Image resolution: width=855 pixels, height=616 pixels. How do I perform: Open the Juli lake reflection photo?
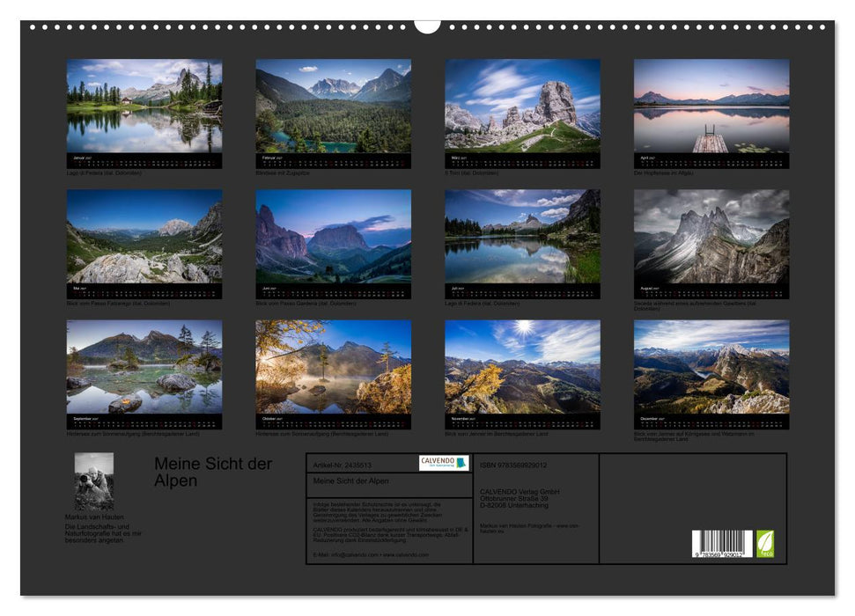pos(522,236)
